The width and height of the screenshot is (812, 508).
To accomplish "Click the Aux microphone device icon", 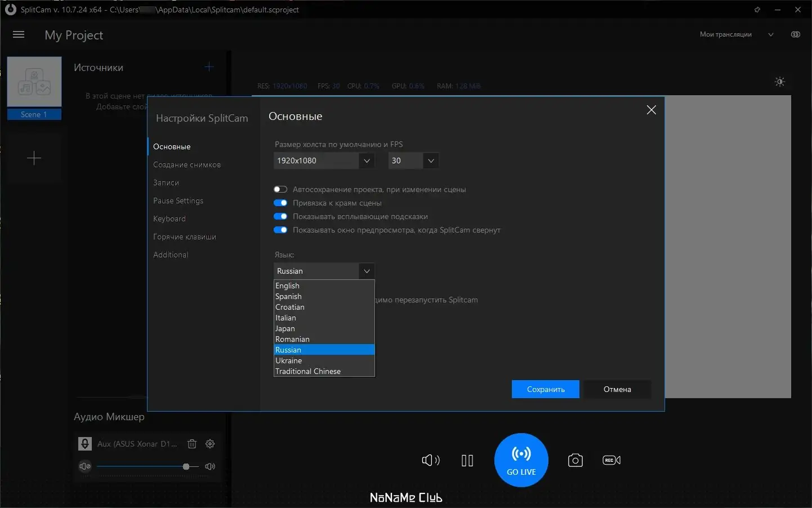I will (85, 444).
